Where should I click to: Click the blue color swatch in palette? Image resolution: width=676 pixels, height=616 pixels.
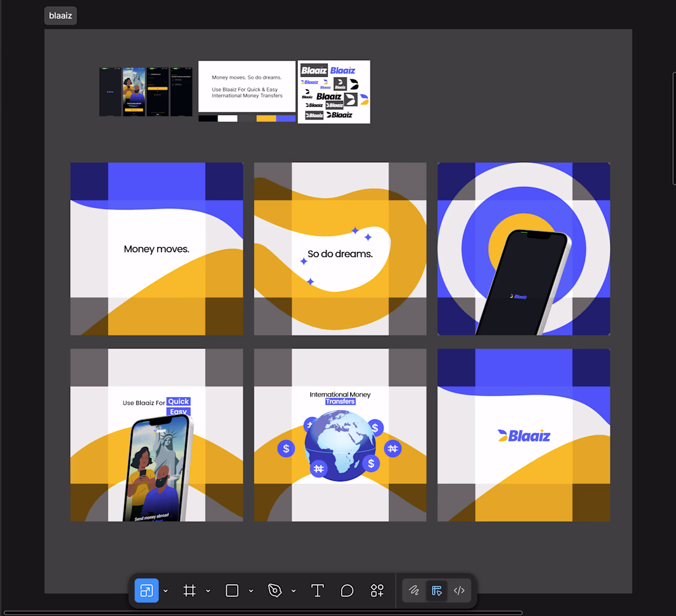tap(286, 119)
